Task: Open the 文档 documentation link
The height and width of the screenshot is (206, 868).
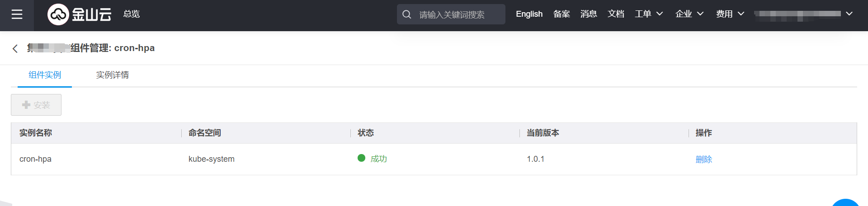Action: pyautogui.click(x=616, y=14)
